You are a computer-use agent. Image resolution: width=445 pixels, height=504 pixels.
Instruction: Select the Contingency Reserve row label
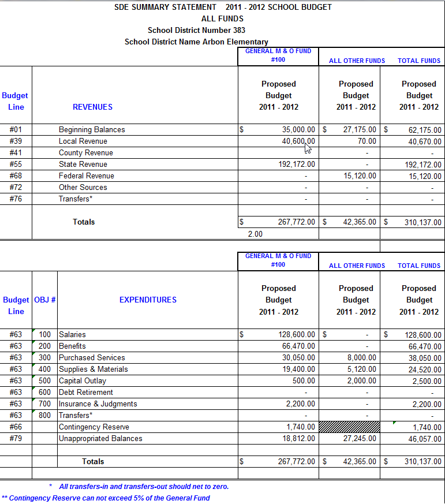(x=94, y=427)
